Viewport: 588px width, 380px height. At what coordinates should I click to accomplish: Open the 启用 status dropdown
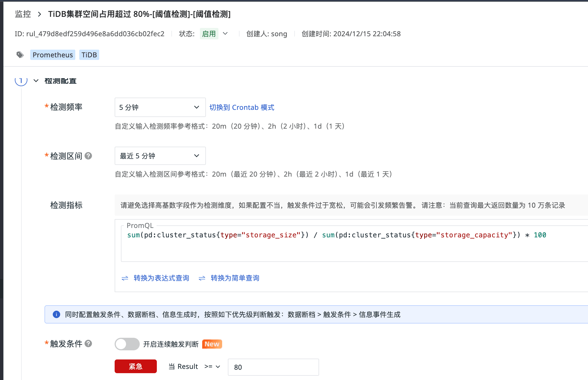click(x=225, y=34)
